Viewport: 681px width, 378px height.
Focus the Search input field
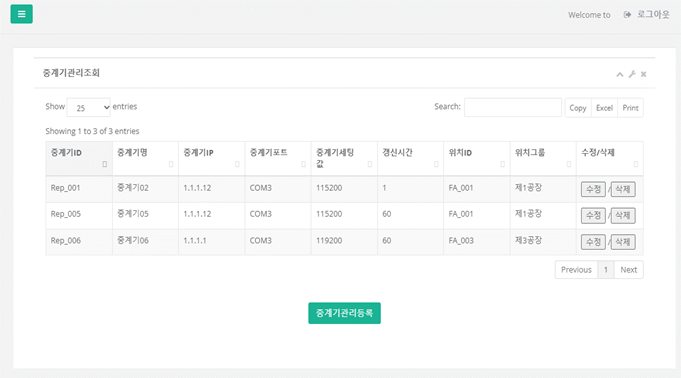(x=512, y=107)
